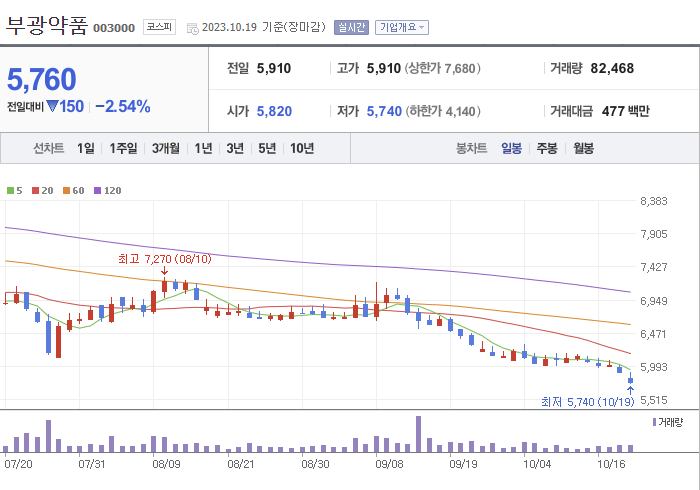Viewport: 700px width, 490px height.
Task: Click the -2.54% change value
Action: [x=123, y=106]
